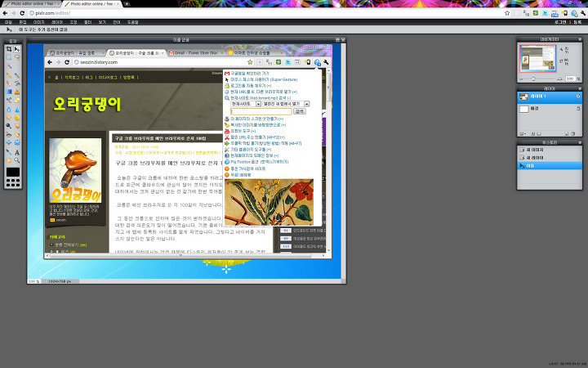Select the Move tool in the toolbox
Viewport: 588px width, 368px height.
point(17,49)
